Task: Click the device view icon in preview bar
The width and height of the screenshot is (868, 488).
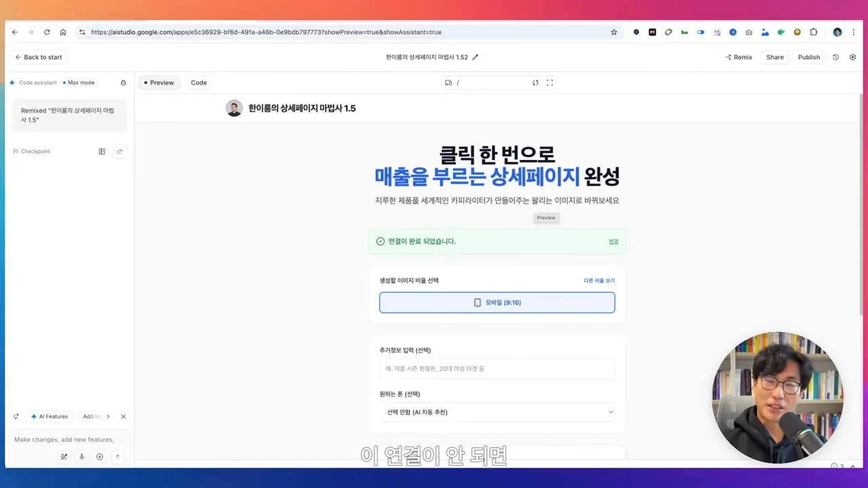Action: point(448,83)
